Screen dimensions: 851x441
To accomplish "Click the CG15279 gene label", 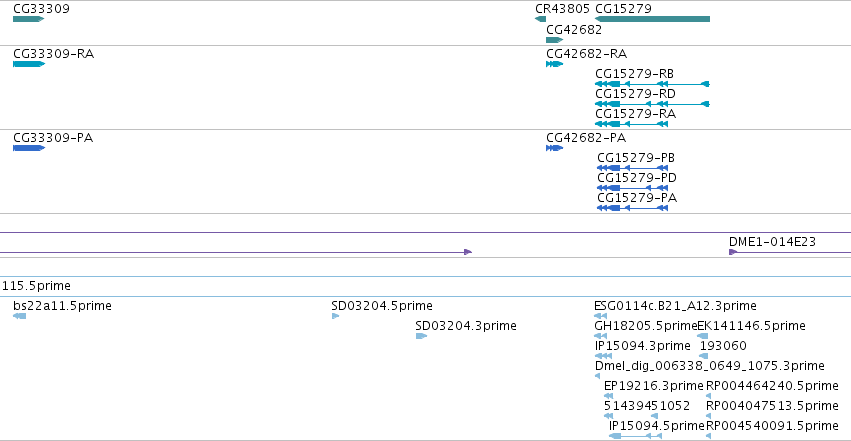I will point(624,9).
